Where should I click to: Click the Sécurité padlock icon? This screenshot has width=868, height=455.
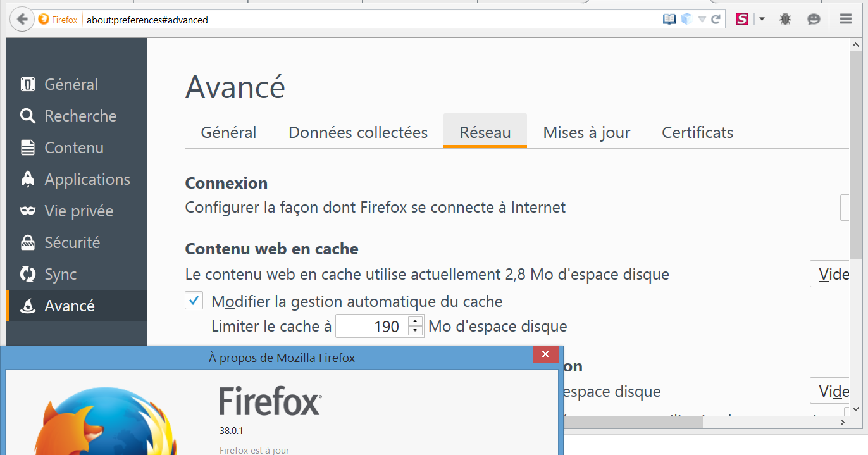click(28, 242)
